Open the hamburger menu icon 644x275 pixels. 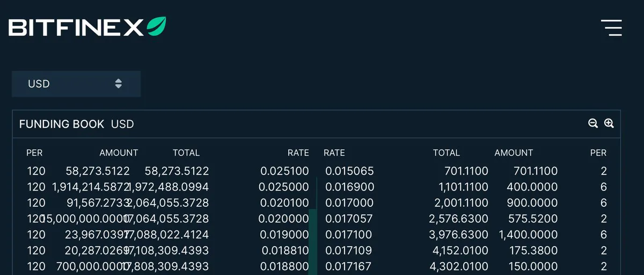point(611,27)
